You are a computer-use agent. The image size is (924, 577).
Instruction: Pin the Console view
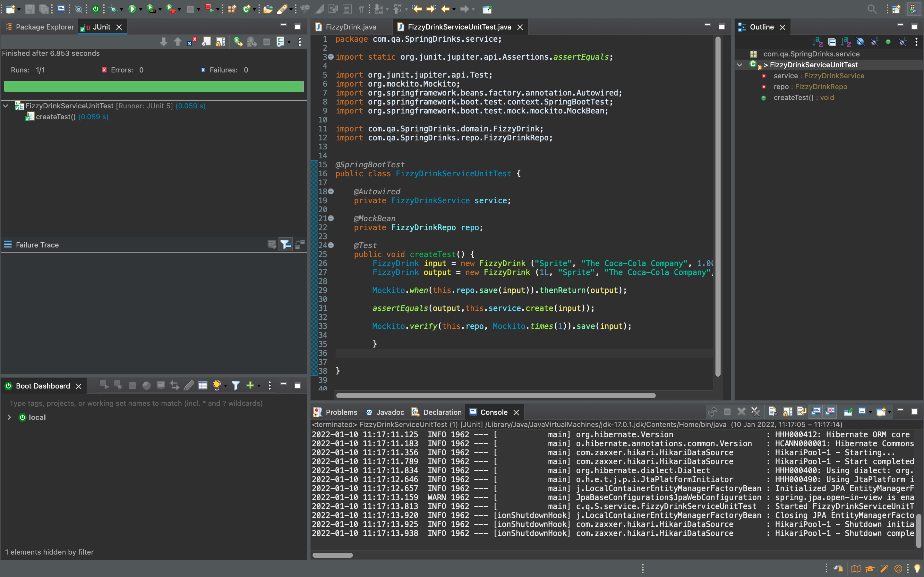[848, 412]
